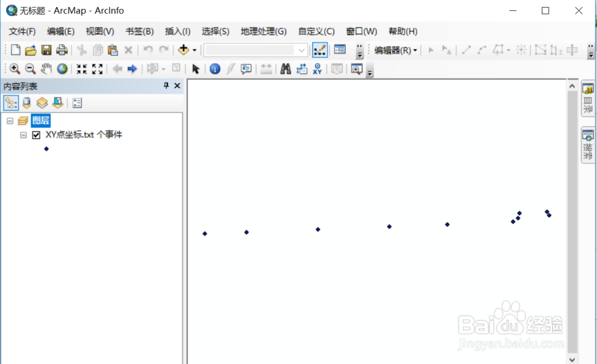
Task: Switch Table of Contents to List By Source
Action: pos(27,103)
